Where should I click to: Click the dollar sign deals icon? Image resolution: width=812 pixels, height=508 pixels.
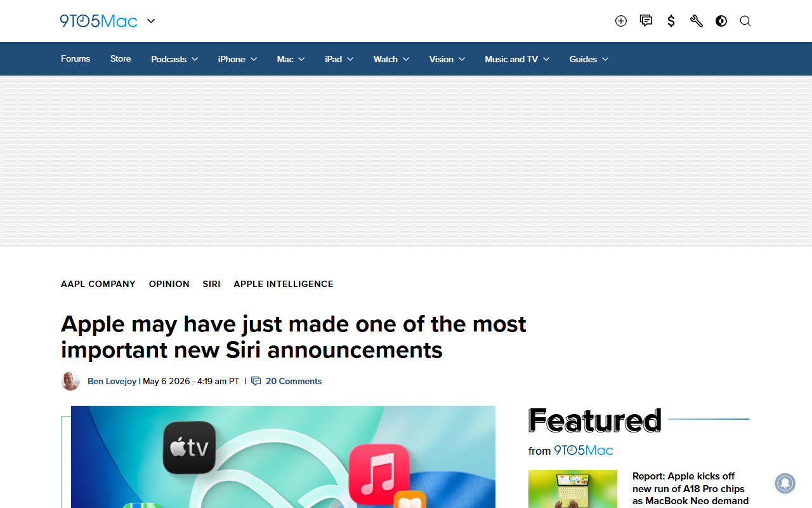(x=671, y=21)
